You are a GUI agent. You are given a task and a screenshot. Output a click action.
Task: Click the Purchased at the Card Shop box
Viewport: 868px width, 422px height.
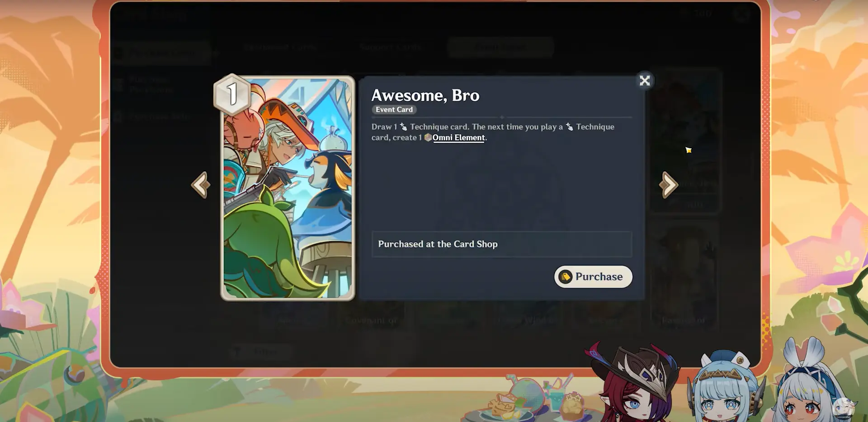(x=502, y=244)
